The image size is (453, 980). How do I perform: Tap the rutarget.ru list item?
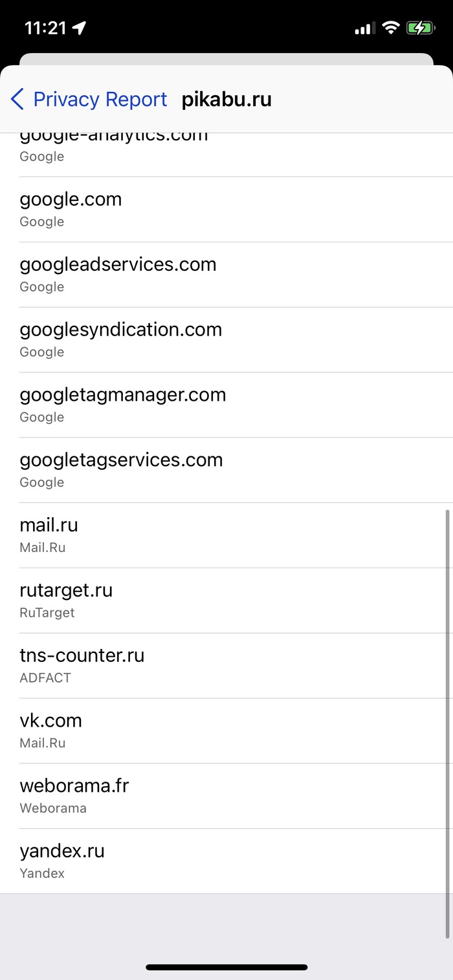(226, 601)
